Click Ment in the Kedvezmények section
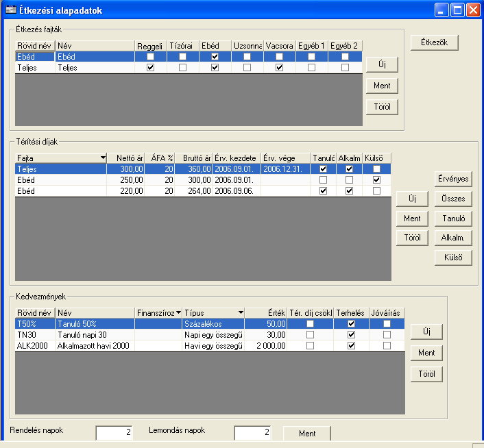This screenshot has height=448, width=484. (426, 353)
